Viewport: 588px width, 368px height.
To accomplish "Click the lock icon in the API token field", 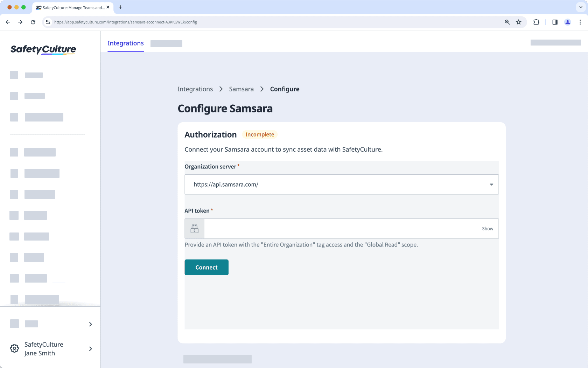I will point(194,228).
